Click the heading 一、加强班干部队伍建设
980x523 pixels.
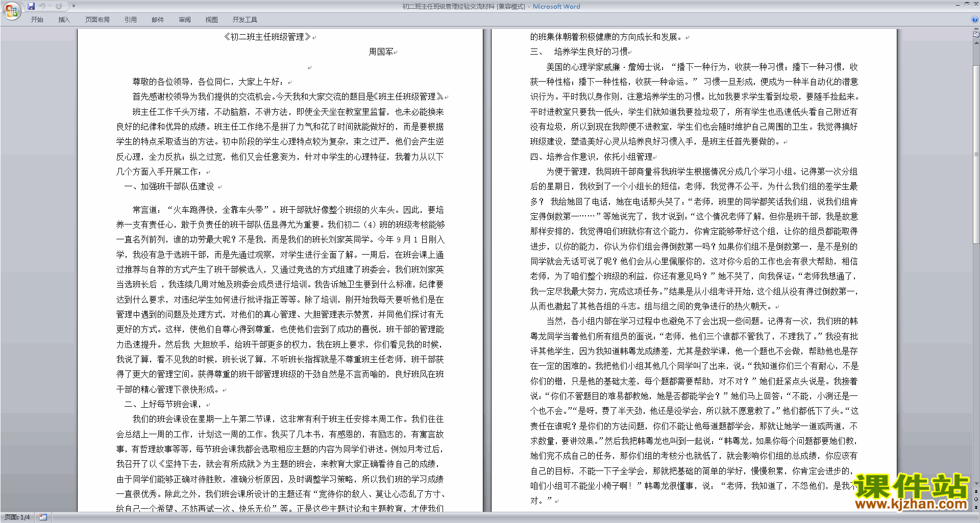click(x=169, y=187)
